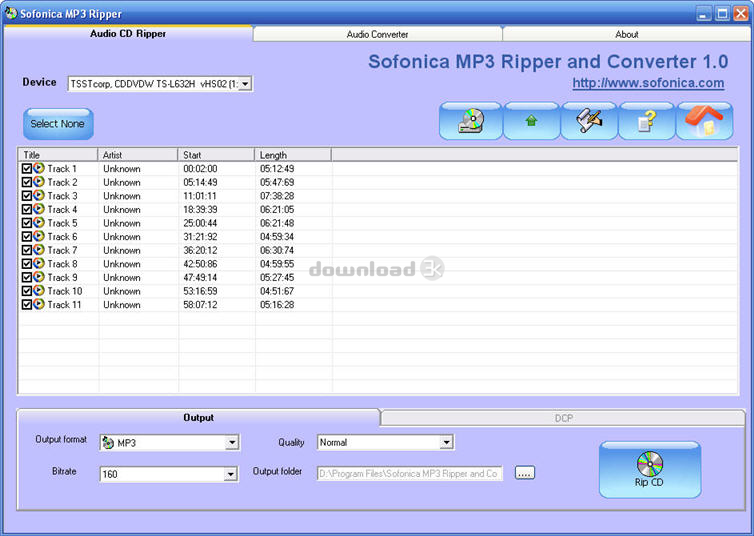Image resolution: width=754 pixels, height=536 pixels.
Task: Uncheck the Track 9 checkbox
Action: (27, 277)
